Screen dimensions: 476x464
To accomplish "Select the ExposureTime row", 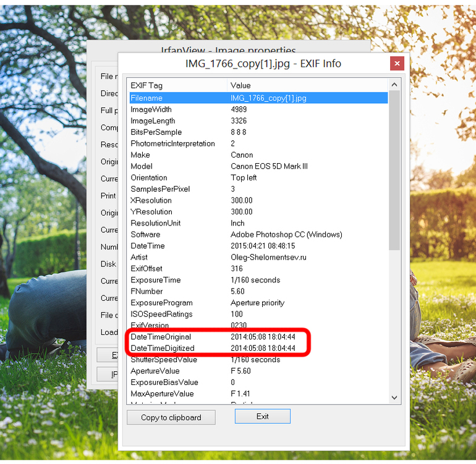I will click(258, 280).
